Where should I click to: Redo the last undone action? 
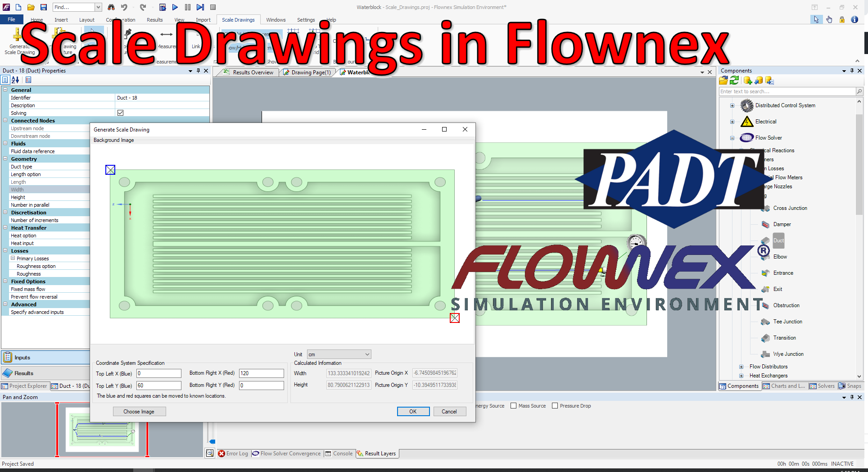pyautogui.click(x=143, y=7)
